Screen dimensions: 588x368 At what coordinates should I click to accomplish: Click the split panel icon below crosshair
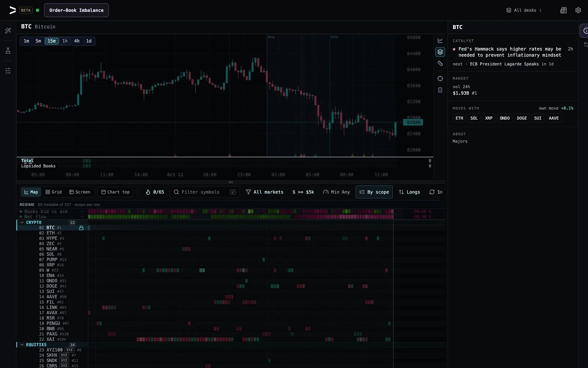(440, 90)
